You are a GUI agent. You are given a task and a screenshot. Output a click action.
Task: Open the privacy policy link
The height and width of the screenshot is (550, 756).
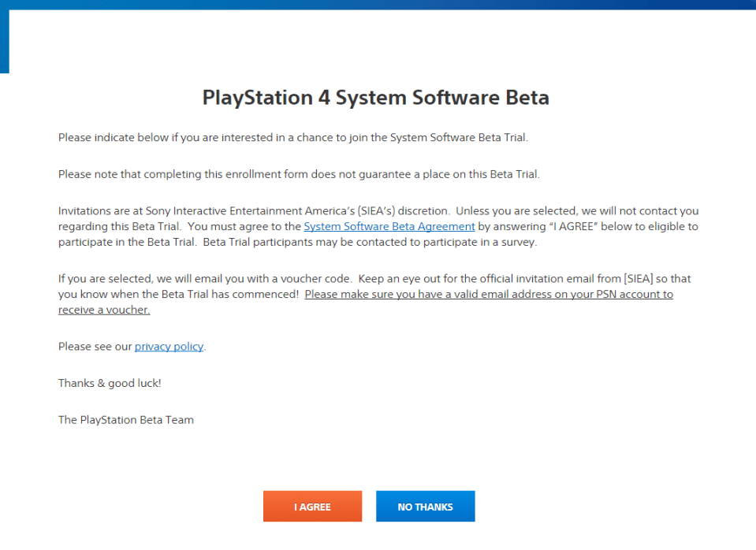(169, 347)
